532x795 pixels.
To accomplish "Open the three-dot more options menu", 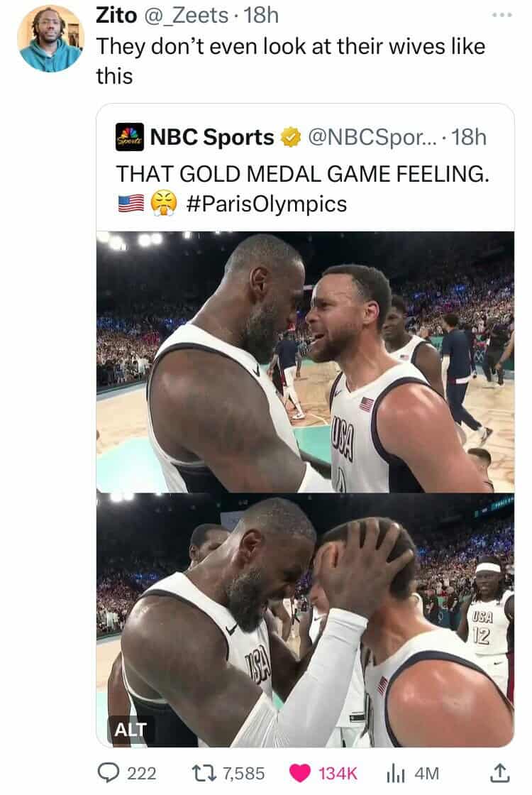I will [x=502, y=15].
